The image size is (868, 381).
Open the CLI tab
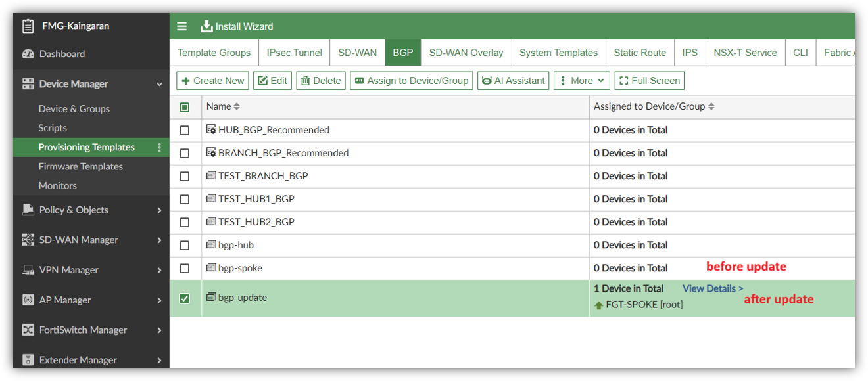pyautogui.click(x=800, y=53)
